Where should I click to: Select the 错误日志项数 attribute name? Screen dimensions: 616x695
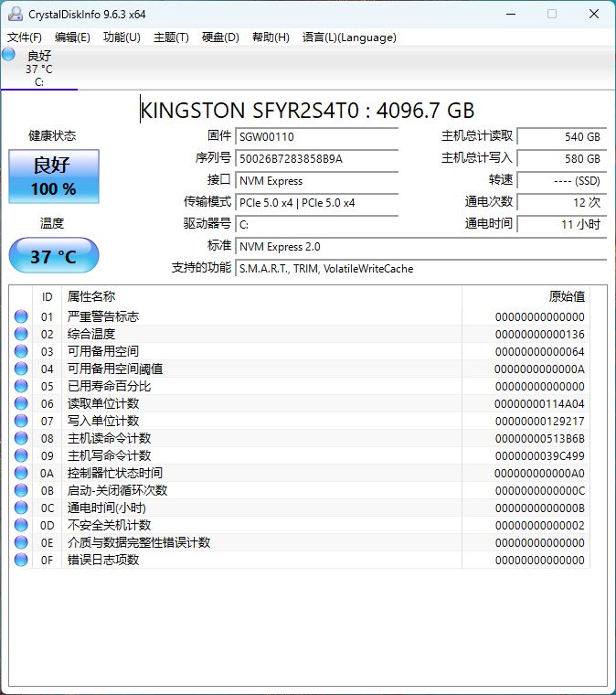click(103, 560)
